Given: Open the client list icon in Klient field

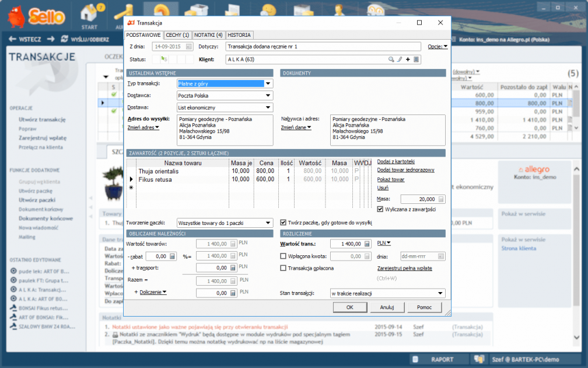Looking at the screenshot, I should pos(416,60).
